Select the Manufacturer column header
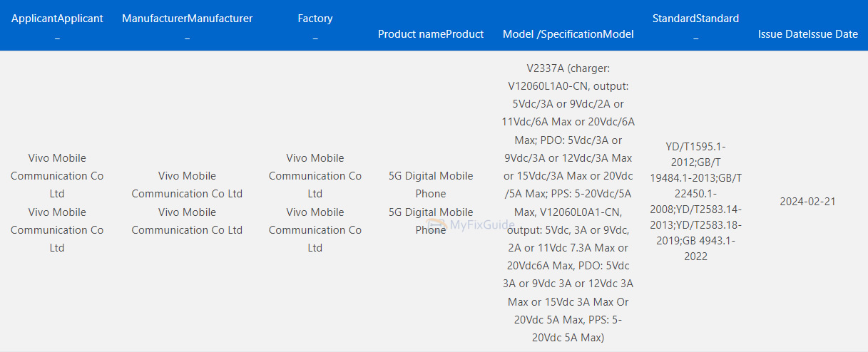 tap(187, 19)
